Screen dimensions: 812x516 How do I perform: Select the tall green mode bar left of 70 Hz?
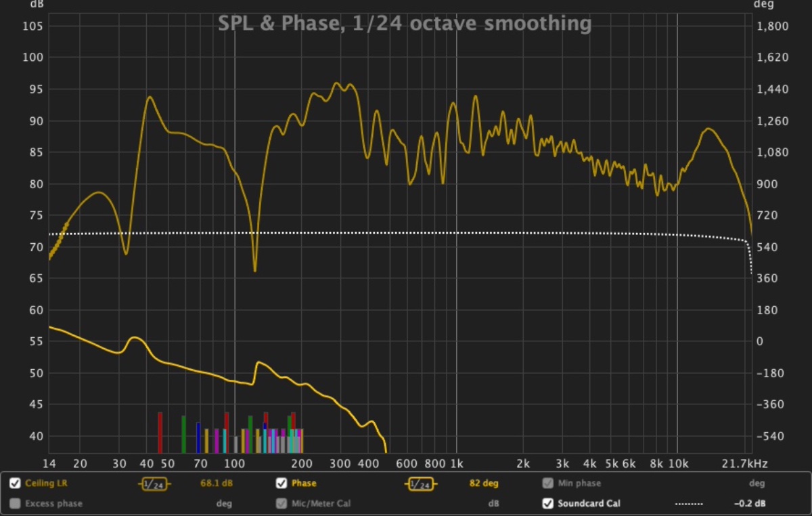pyautogui.click(x=183, y=434)
